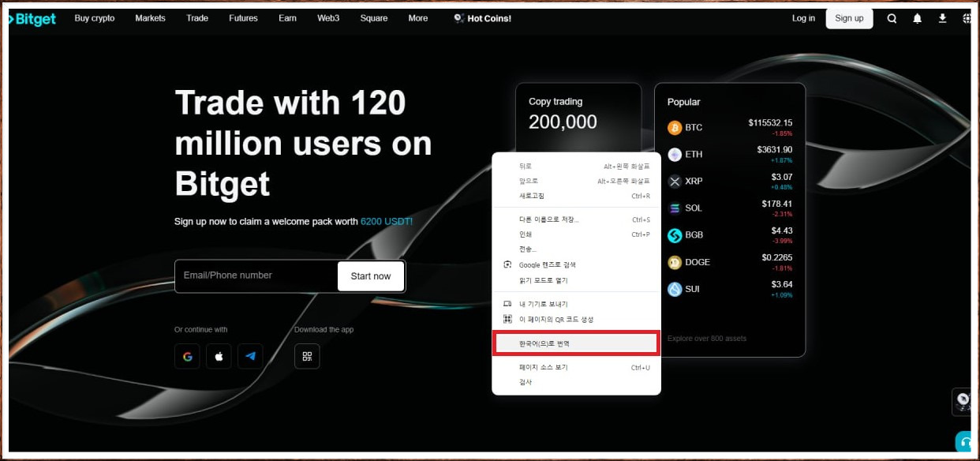980x461 pixels.
Task: Select 읽기 모드로 열기 menu entry
Action: (576, 280)
